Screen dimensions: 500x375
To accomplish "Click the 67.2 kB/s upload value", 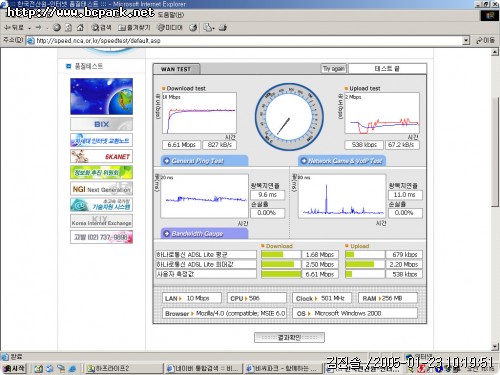I will (402, 145).
